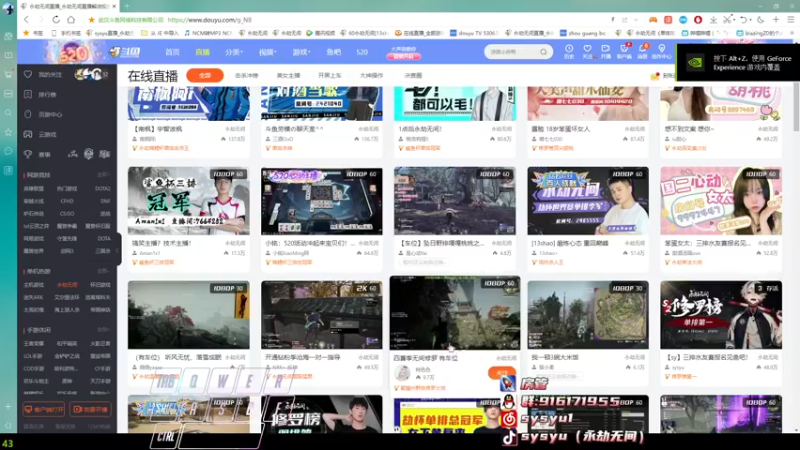Image resolution: width=800 pixels, height=450 pixels.
Task: Expand 全部 next to 单机热游 section
Action: [104, 271]
